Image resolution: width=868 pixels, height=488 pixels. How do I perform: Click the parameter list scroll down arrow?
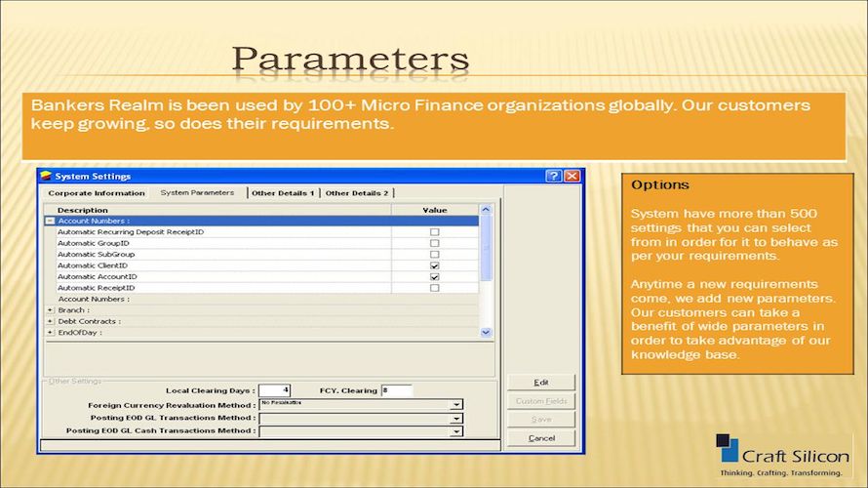[486, 333]
